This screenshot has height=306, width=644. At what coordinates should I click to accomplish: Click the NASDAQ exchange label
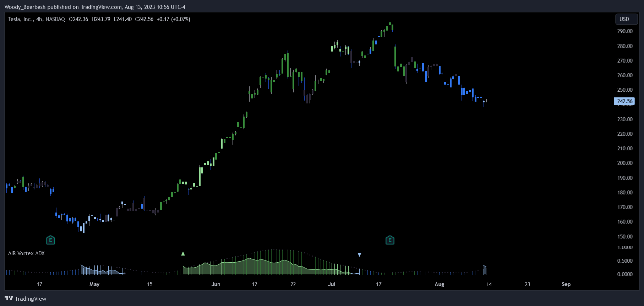coord(55,19)
